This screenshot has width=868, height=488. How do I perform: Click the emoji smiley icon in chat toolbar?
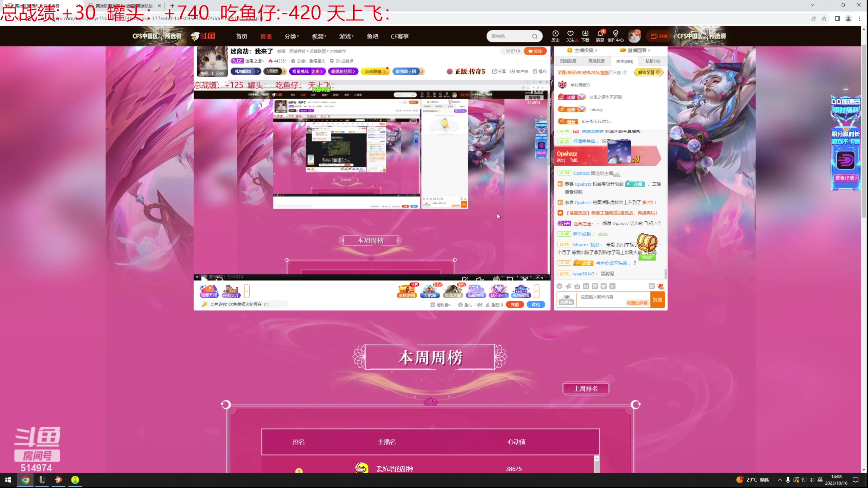tap(560, 286)
